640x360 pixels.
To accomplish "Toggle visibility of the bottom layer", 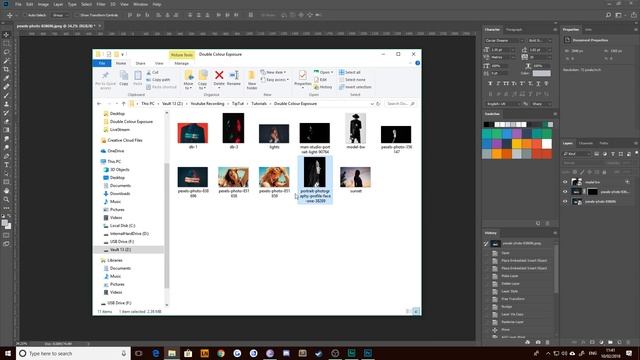I will [x=565, y=202].
